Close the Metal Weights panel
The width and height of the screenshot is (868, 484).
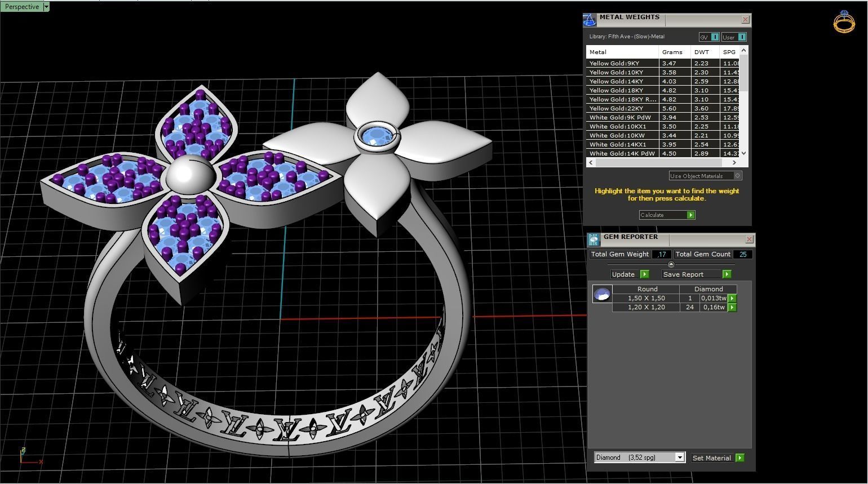(745, 20)
